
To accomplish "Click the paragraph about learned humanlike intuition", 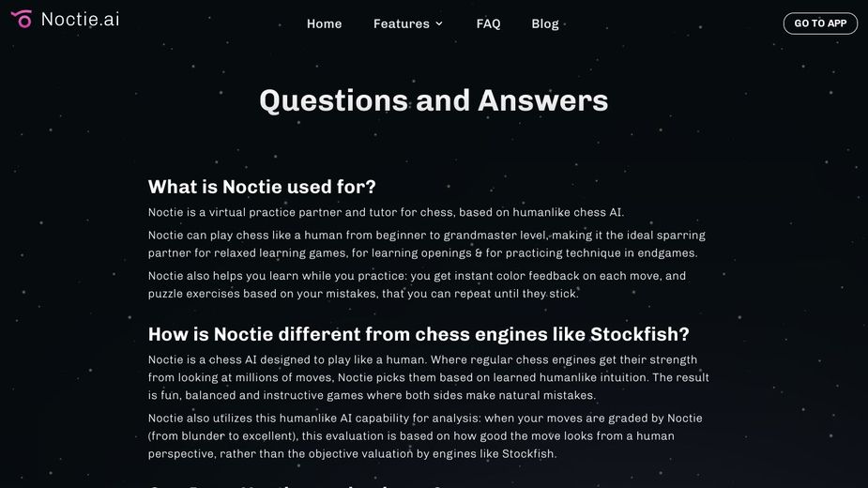I will 428,377.
